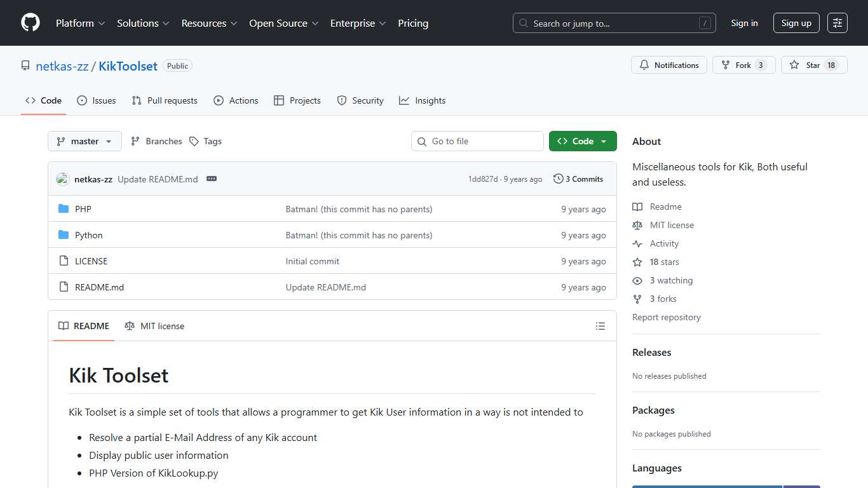Click the README book icon in About
Screen dimensions: 868x488
(637, 207)
